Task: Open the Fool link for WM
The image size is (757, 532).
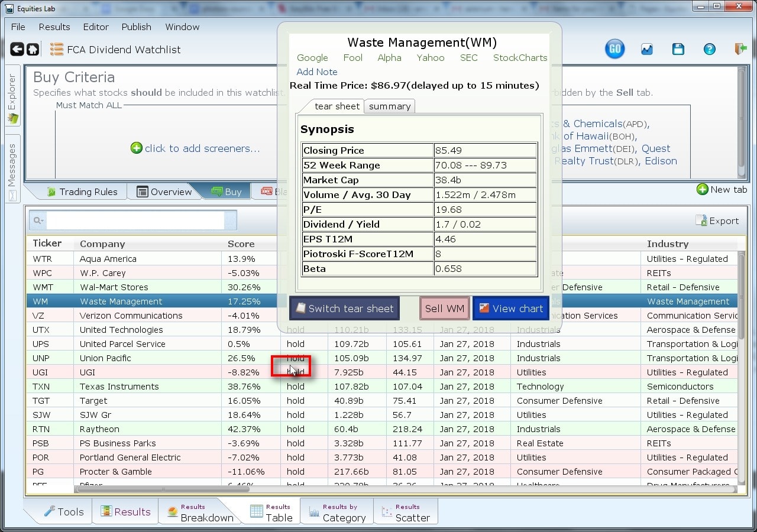Action: pyautogui.click(x=353, y=58)
